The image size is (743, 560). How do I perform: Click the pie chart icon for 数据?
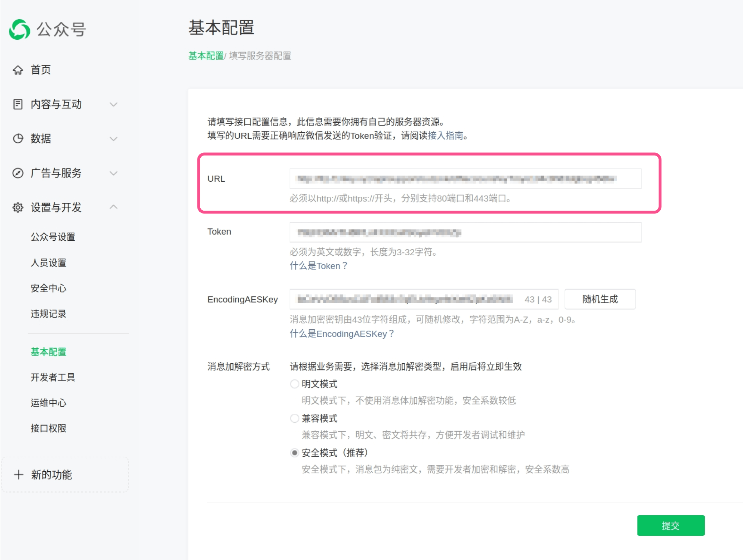pyautogui.click(x=18, y=138)
